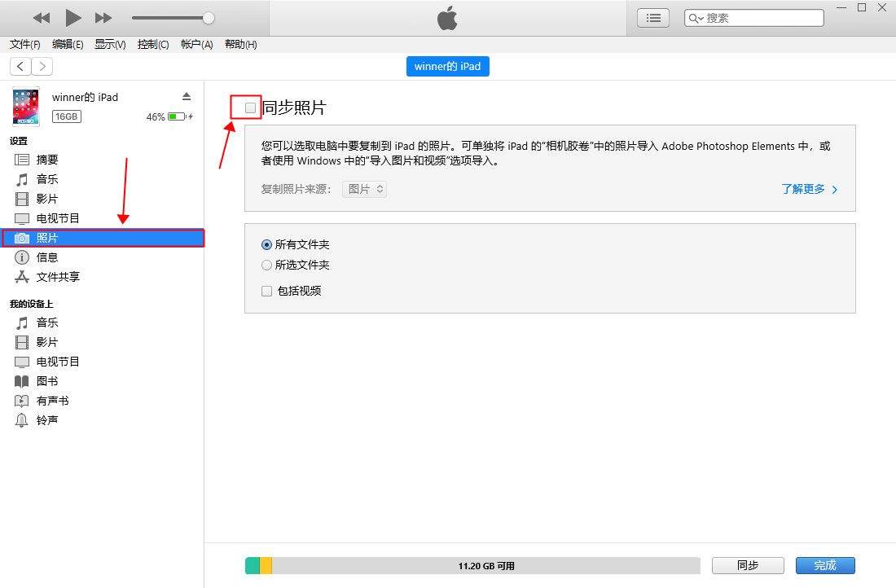Screen dimensions: 896x588
Task: Click the 同步 button
Action: [748, 566]
